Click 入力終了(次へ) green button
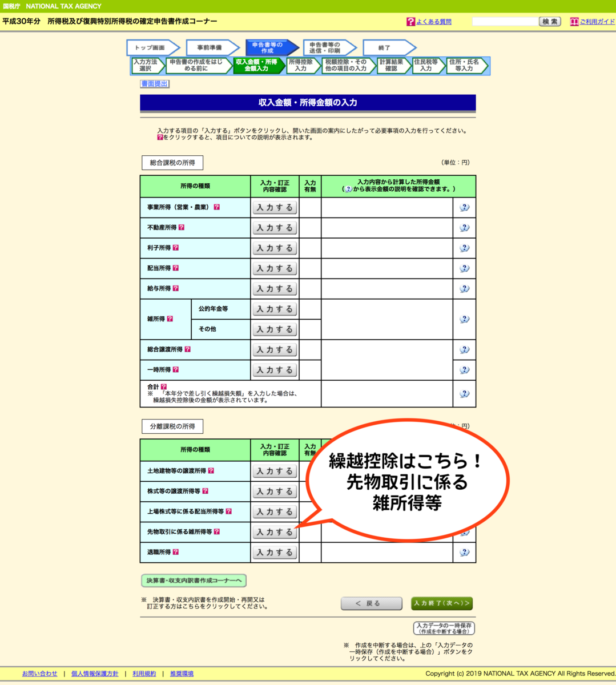 point(441,603)
